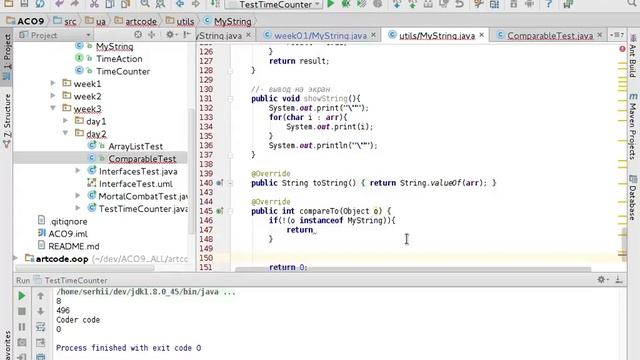
Task: Go up the stack trace
Action: 40,296
